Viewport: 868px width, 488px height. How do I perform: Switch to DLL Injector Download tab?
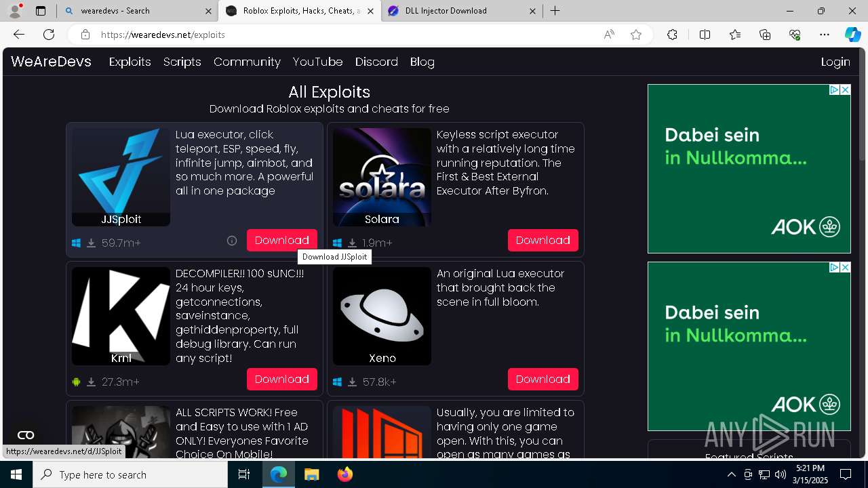pyautogui.click(x=461, y=11)
